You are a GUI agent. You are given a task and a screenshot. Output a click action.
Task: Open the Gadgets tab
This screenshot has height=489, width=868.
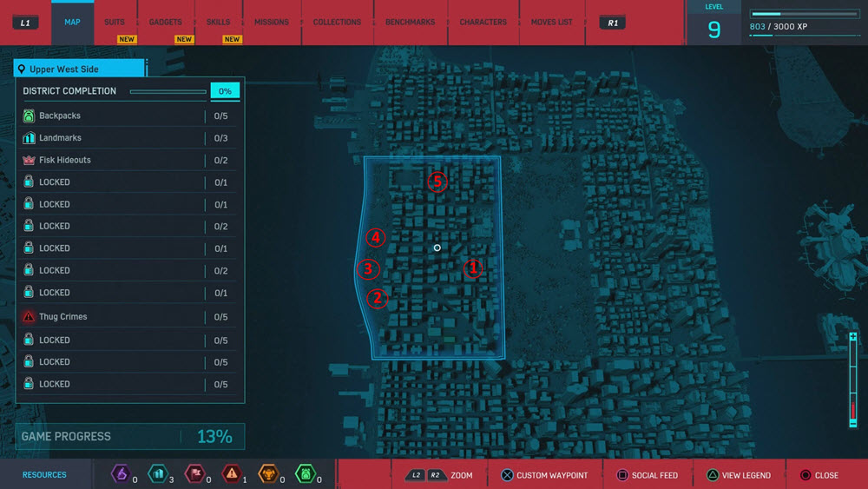coord(166,23)
